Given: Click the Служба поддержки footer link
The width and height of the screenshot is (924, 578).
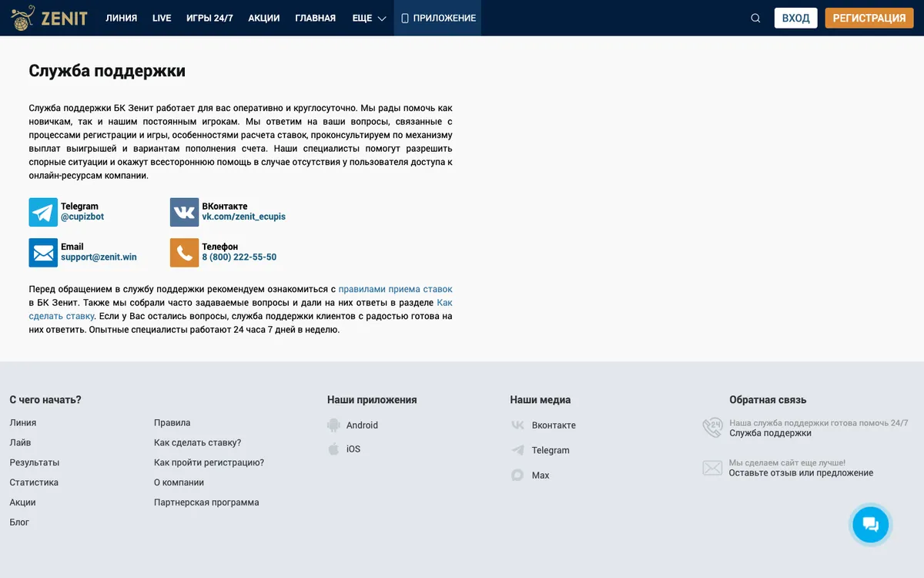Looking at the screenshot, I should (771, 433).
